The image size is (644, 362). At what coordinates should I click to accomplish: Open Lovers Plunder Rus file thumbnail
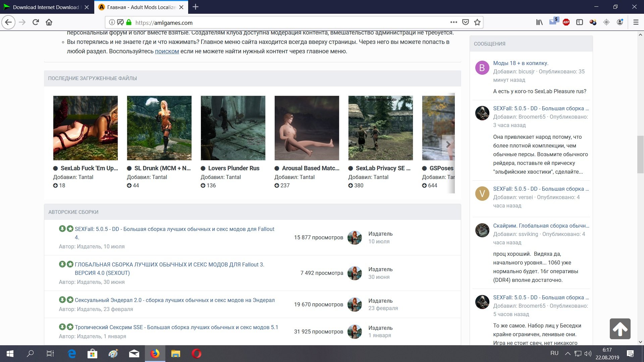pyautogui.click(x=233, y=128)
